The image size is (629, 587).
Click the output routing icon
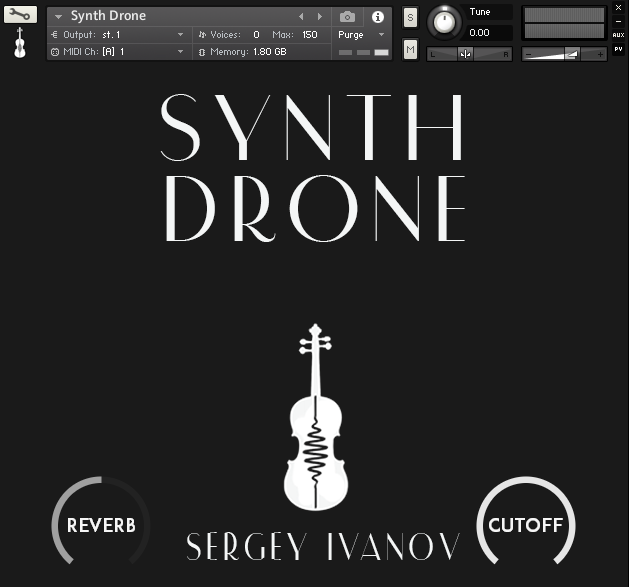[x=55, y=35]
